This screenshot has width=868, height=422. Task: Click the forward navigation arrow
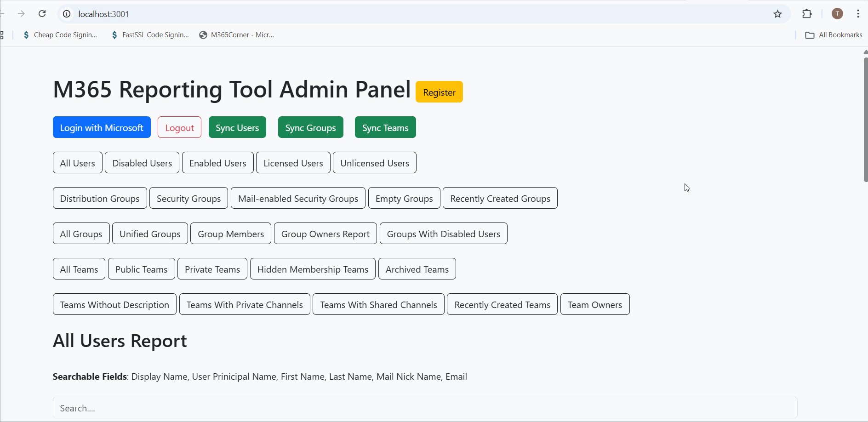point(21,14)
